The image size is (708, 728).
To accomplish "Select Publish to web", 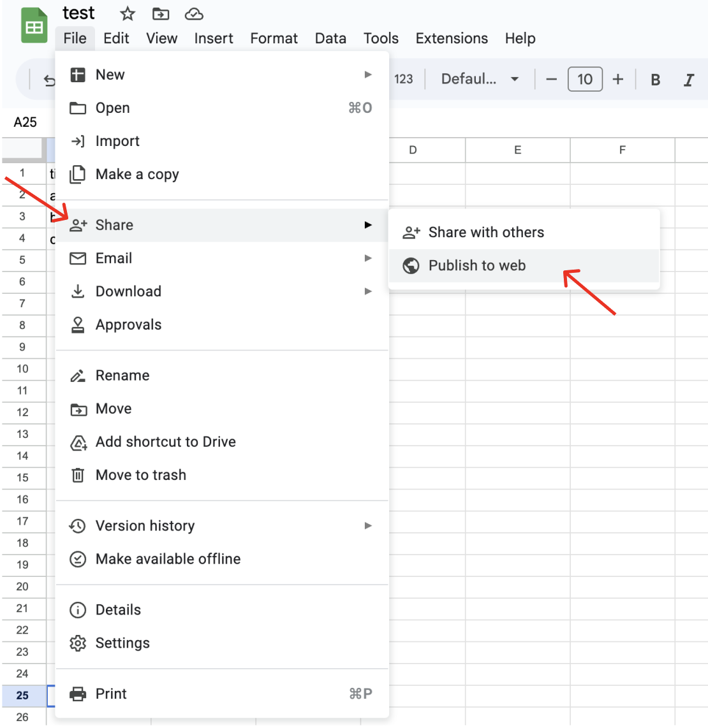I will [x=477, y=266].
